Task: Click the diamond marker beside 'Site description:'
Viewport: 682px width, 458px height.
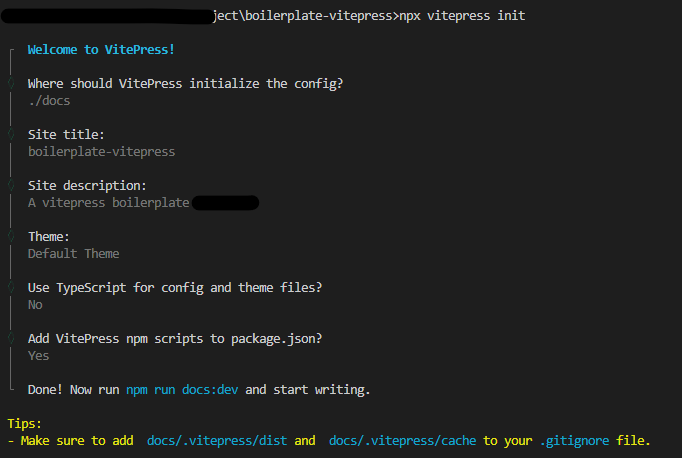Action: coord(11,185)
